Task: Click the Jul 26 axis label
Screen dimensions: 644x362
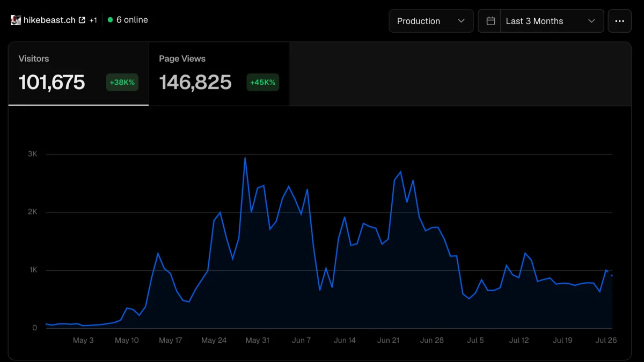Action: (x=606, y=341)
